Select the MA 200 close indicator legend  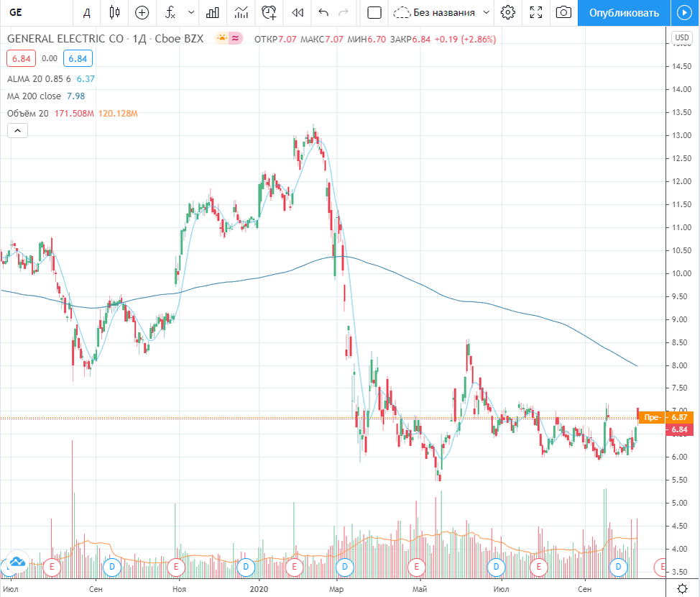tap(34, 96)
